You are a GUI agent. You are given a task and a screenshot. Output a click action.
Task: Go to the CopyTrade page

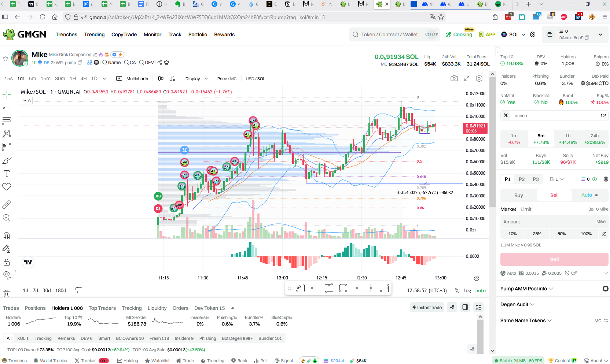coord(124,34)
